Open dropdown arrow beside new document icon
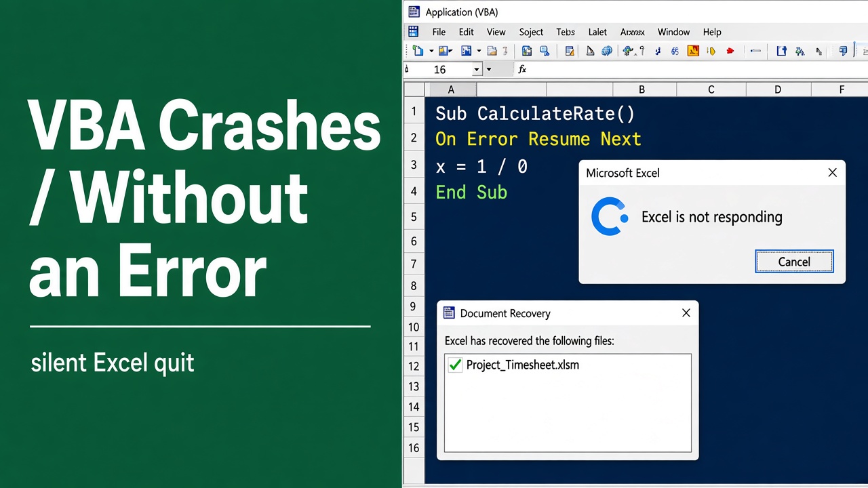The image size is (868, 488). point(431,51)
